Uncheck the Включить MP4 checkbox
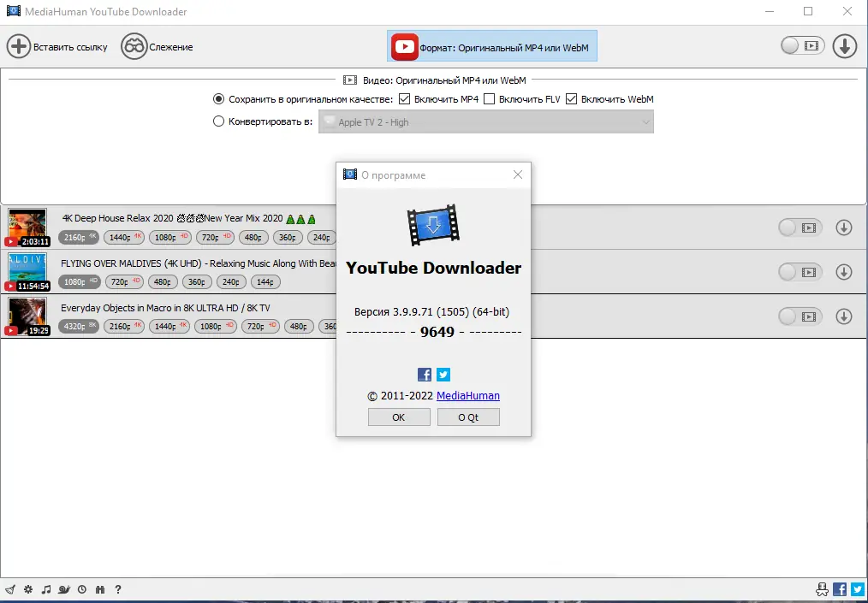Screen dimensions: 868x603 [404, 99]
